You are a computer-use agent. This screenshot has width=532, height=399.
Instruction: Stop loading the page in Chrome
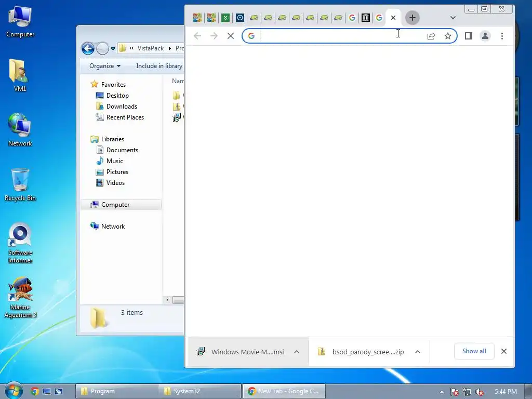pos(230,36)
